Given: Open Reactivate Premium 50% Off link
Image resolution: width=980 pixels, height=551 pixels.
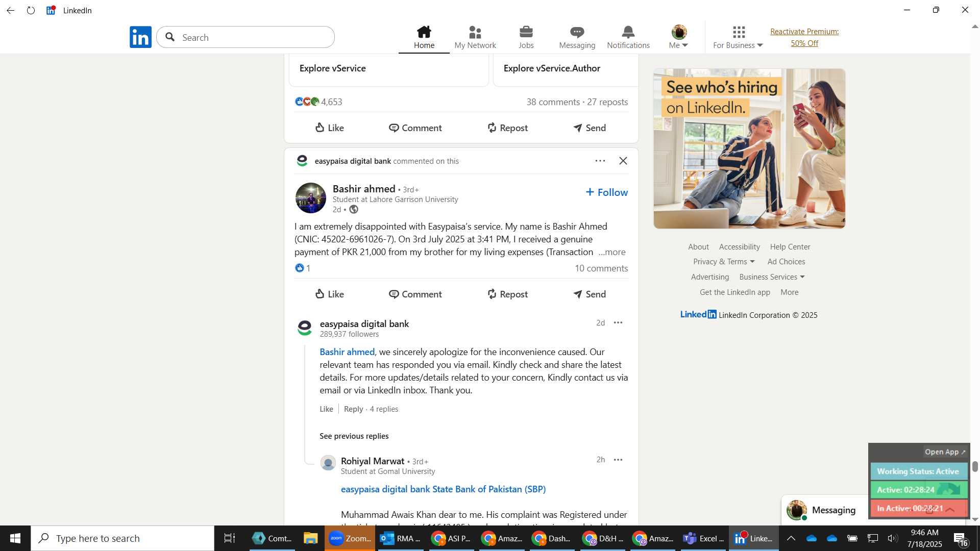Looking at the screenshot, I should 804,37.
